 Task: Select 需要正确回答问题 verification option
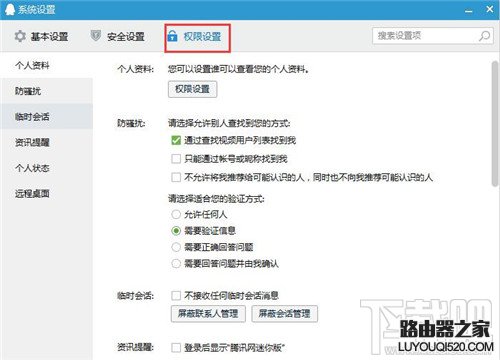pos(176,247)
